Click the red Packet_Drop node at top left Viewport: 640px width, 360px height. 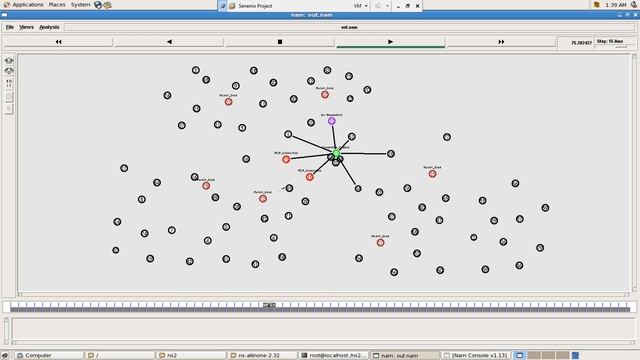(229, 102)
